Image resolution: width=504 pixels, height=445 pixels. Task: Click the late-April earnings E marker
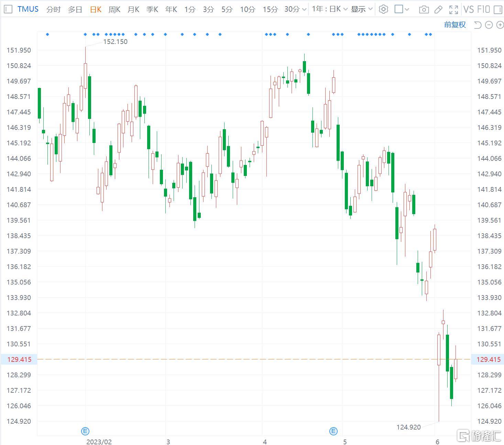(x=333, y=431)
